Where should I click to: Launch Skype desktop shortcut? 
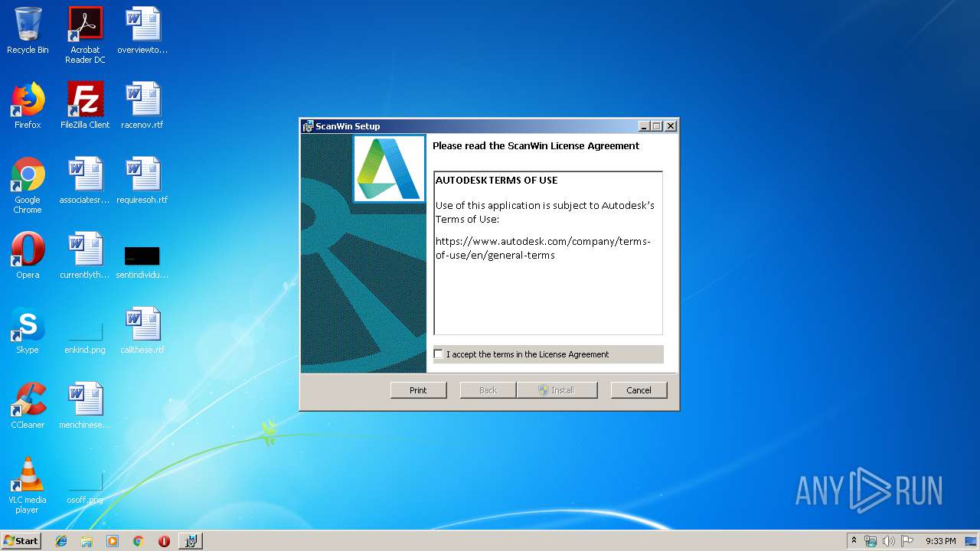coord(28,331)
